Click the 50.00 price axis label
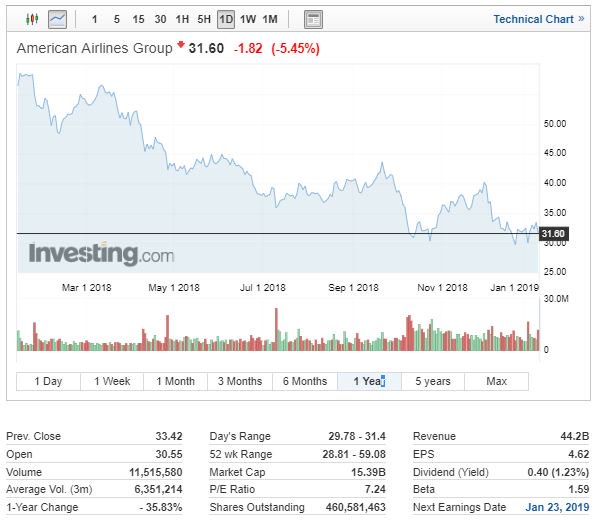The width and height of the screenshot is (599, 529). point(555,124)
